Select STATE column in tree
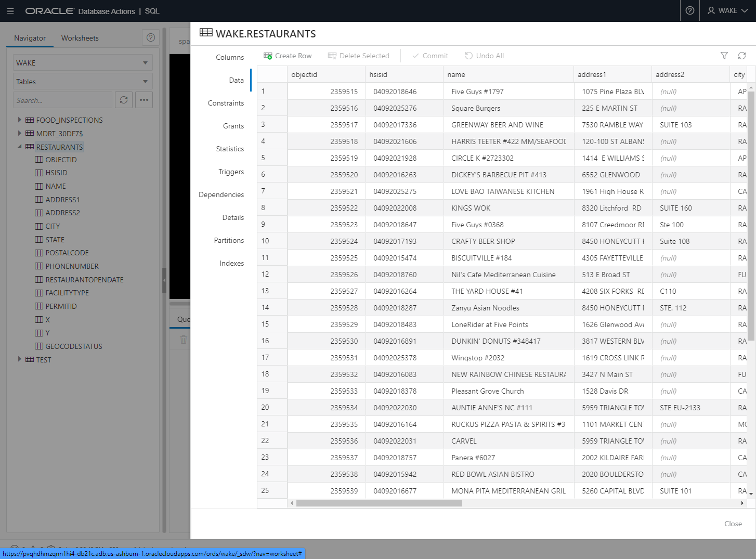 [x=55, y=240]
